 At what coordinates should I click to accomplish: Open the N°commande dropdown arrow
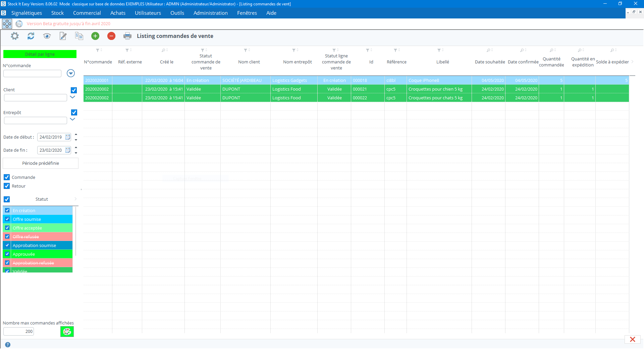[x=70, y=73]
